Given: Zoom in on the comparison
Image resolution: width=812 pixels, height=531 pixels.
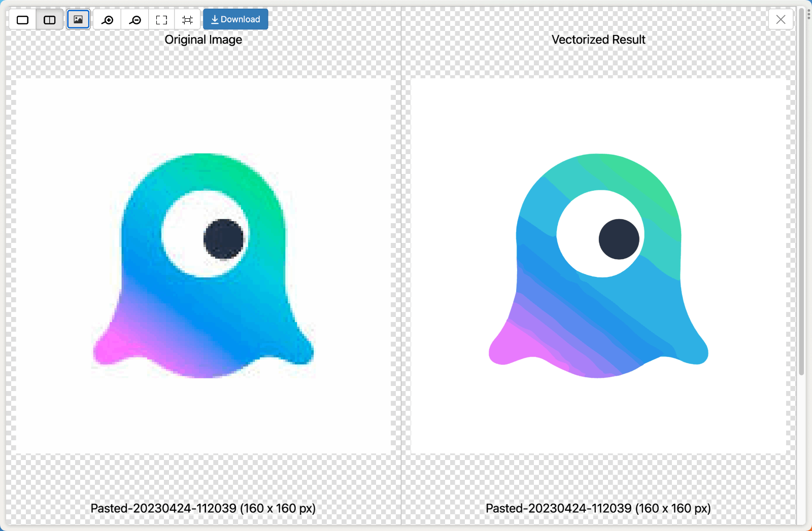Looking at the screenshot, I should (108, 19).
